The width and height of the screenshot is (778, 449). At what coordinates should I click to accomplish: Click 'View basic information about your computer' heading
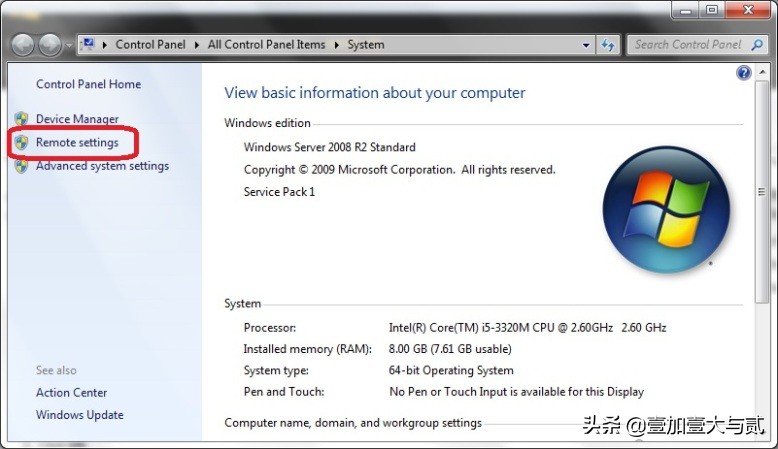375,93
